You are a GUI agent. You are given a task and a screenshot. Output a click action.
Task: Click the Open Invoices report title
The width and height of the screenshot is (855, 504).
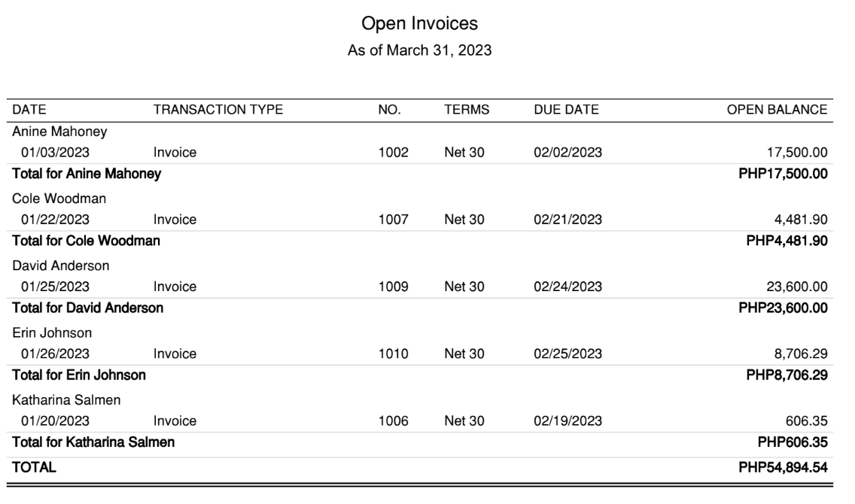pyautogui.click(x=419, y=24)
